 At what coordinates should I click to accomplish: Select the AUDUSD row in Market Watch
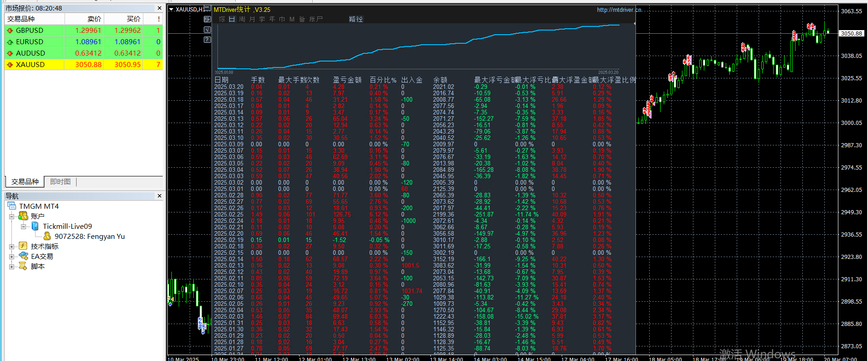[83, 53]
